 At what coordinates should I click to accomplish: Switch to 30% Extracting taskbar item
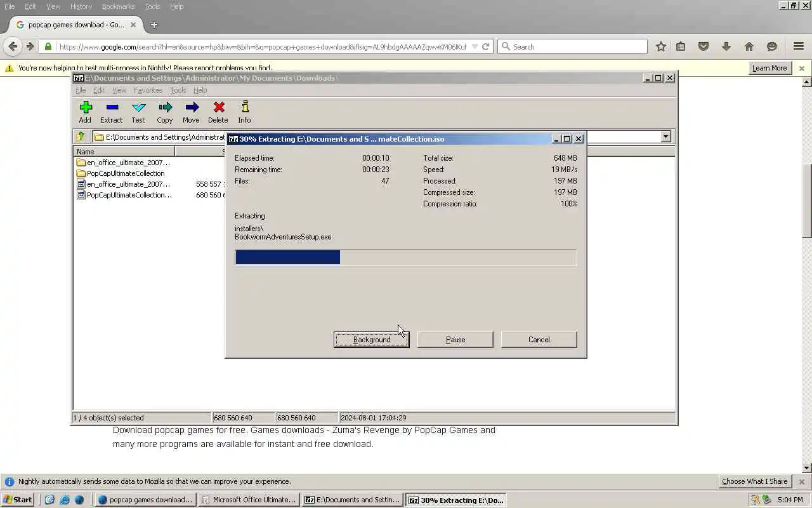pos(456,500)
